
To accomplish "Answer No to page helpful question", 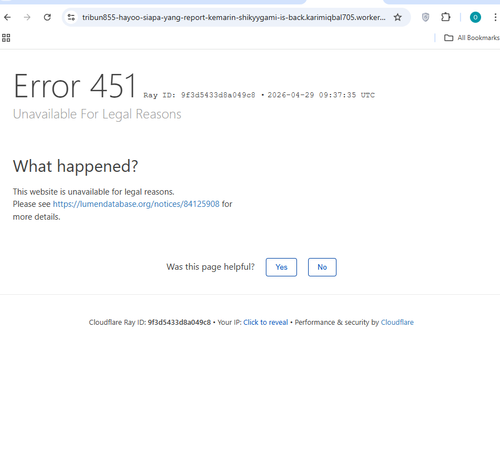I will point(322,267).
